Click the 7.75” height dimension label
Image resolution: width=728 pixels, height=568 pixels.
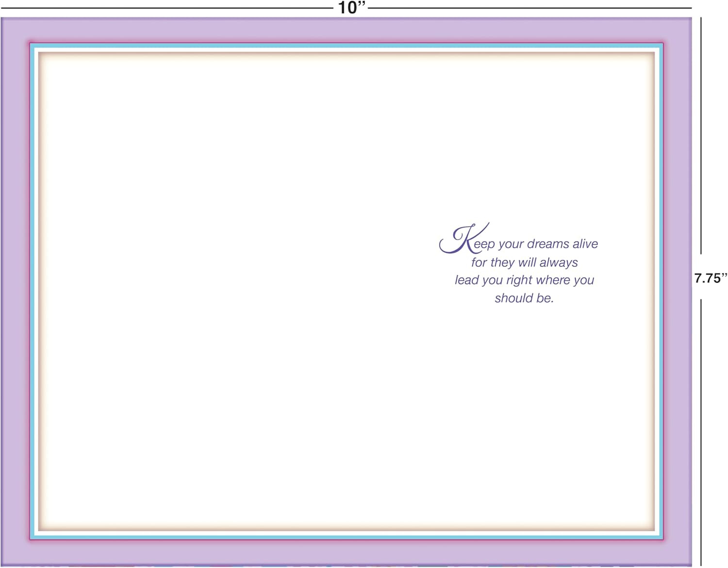pos(711,278)
